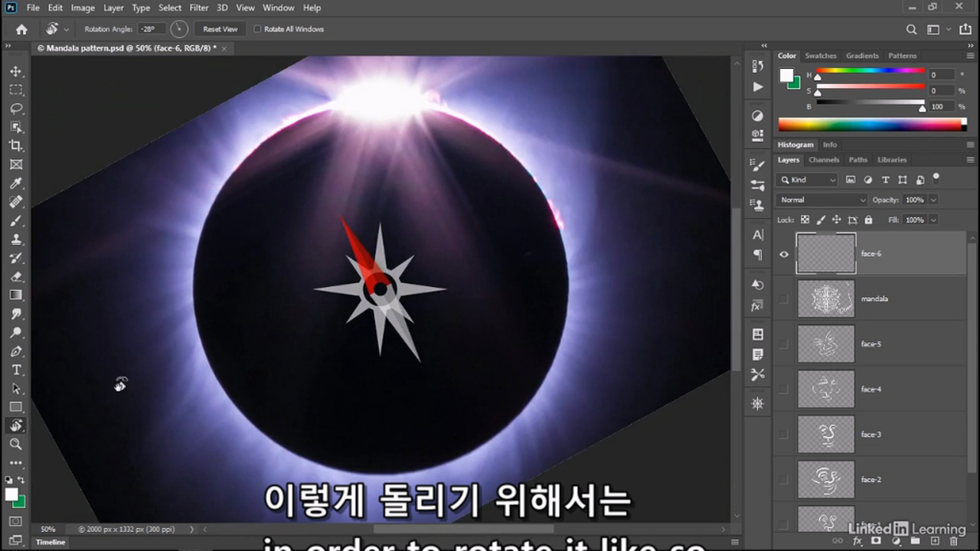Select the Object Selection tool
The width and height of the screenshot is (980, 551).
16,127
